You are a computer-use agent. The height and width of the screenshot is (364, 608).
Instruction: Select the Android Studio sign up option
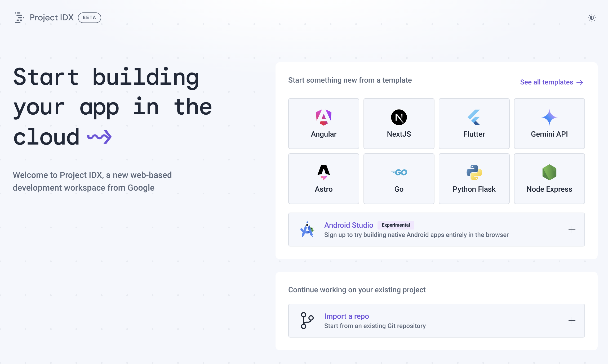click(x=436, y=229)
